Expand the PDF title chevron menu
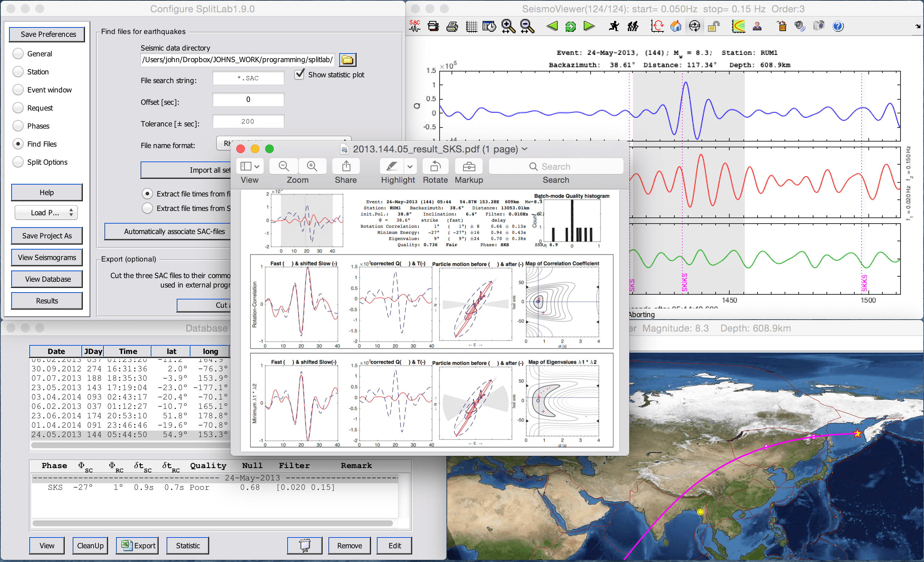 click(524, 149)
